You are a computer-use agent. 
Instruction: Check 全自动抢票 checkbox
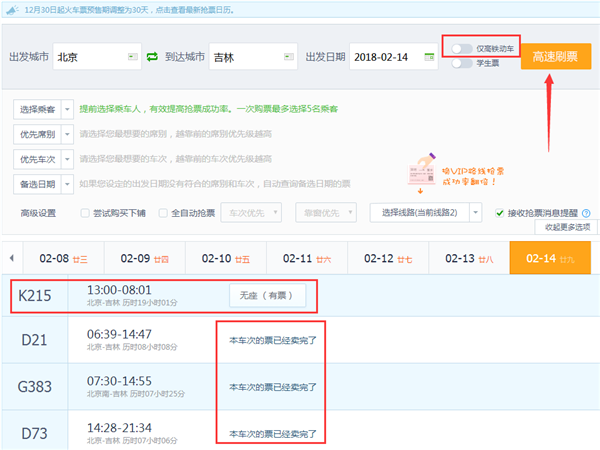point(163,213)
